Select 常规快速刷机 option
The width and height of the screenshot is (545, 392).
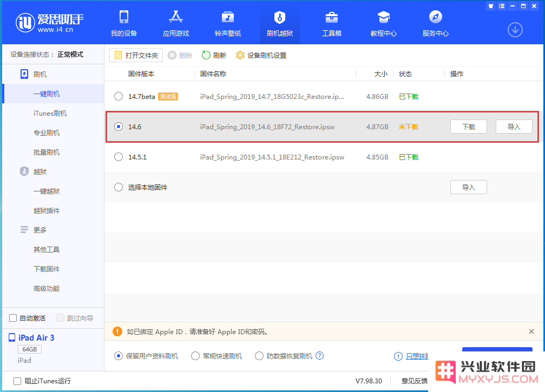pyautogui.click(x=195, y=356)
